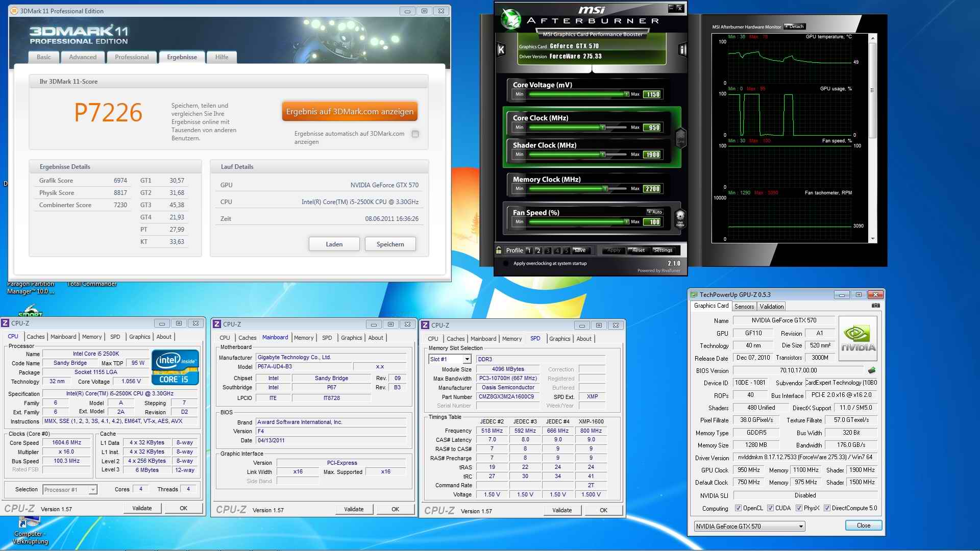Image resolution: width=980 pixels, height=551 pixels.
Task: Click the GPU-Z screenshot camera icon
Action: 875,306
